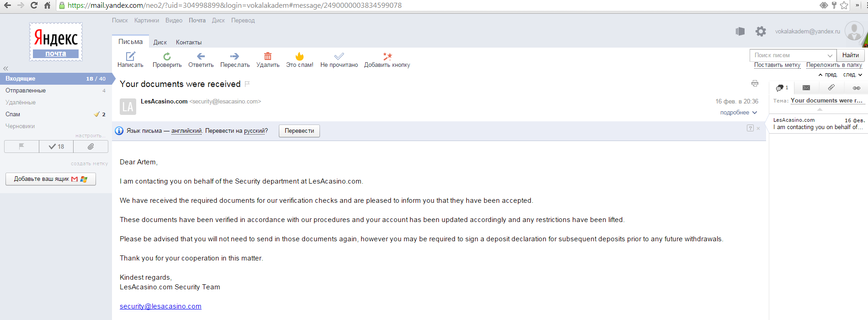Click the Найти search button
Image resolution: width=868 pixels, height=320 pixels.
(851, 55)
